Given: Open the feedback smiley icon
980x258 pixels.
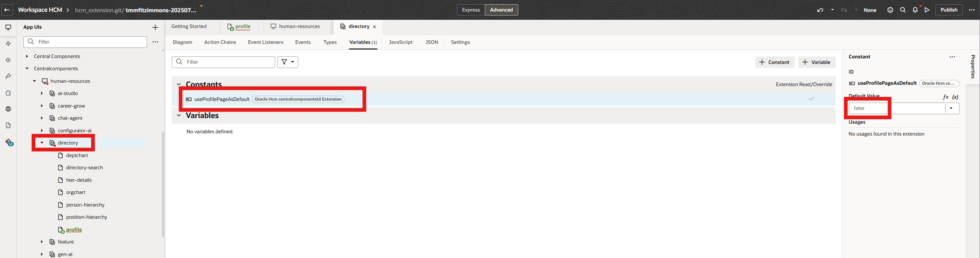Looking at the screenshot, I should (890, 10).
